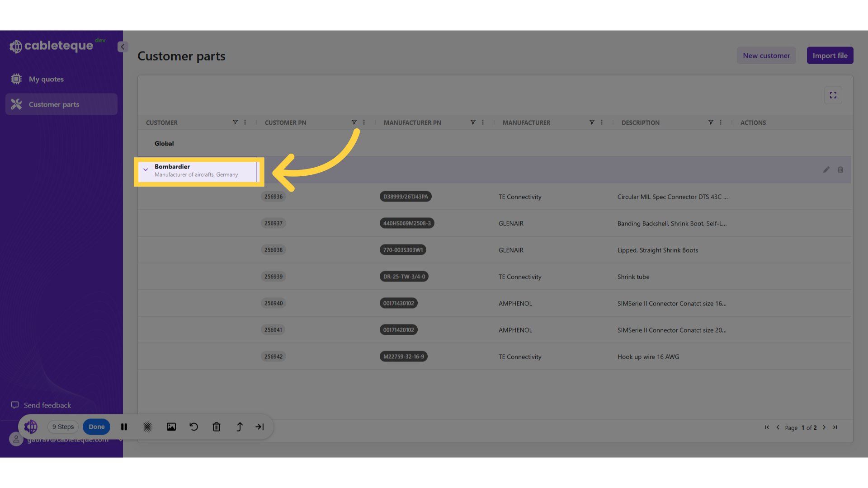868x488 pixels.
Task: Click the D38999/26TJ43PA part number chip
Action: (406, 197)
